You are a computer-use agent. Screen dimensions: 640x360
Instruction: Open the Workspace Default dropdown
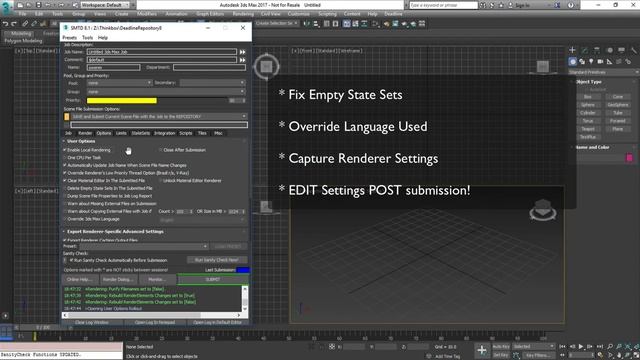click(105, 5)
